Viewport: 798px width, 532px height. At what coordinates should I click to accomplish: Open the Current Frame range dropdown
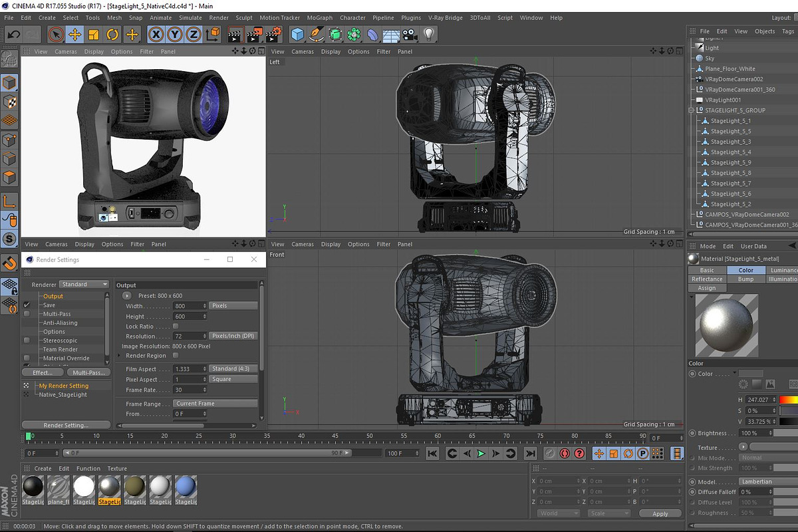pyautogui.click(x=215, y=404)
